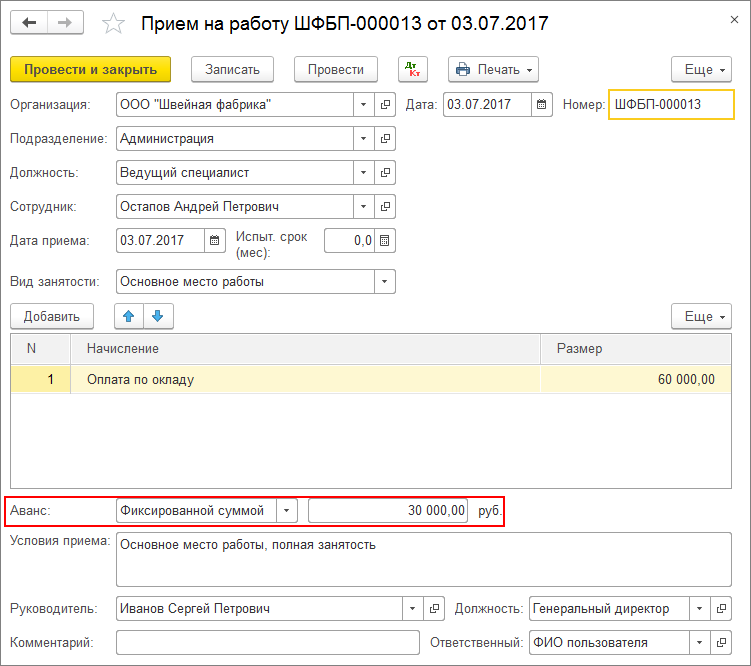Move accrual row up with arrow
Image resolution: width=751 pixels, height=666 pixels.
coord(128,316)
